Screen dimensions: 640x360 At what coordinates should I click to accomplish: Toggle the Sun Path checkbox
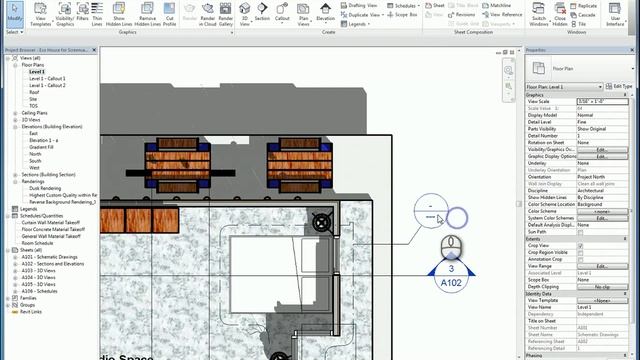point(580,232)
